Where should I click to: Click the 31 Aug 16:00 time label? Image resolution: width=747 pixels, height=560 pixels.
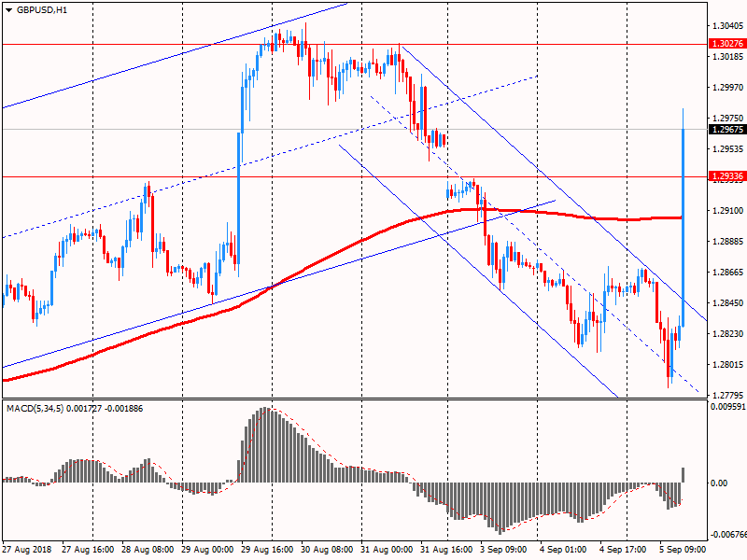pyautogui.click(x=446, y=550)
